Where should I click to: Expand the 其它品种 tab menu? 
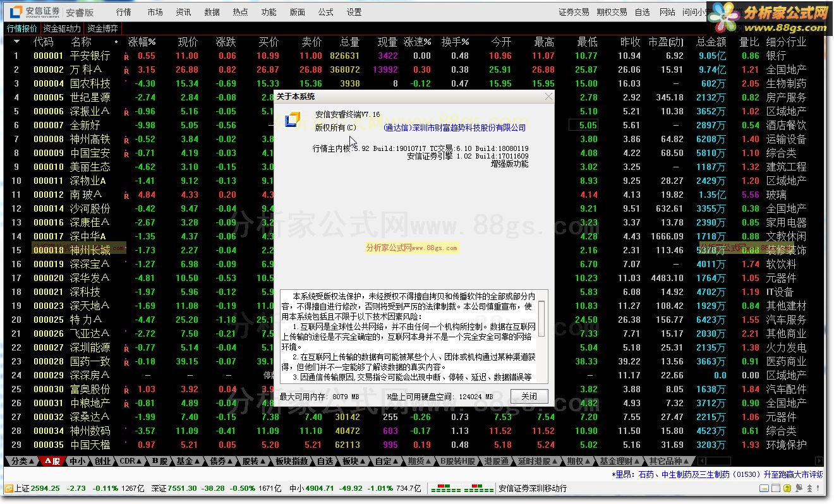(670, 461)
